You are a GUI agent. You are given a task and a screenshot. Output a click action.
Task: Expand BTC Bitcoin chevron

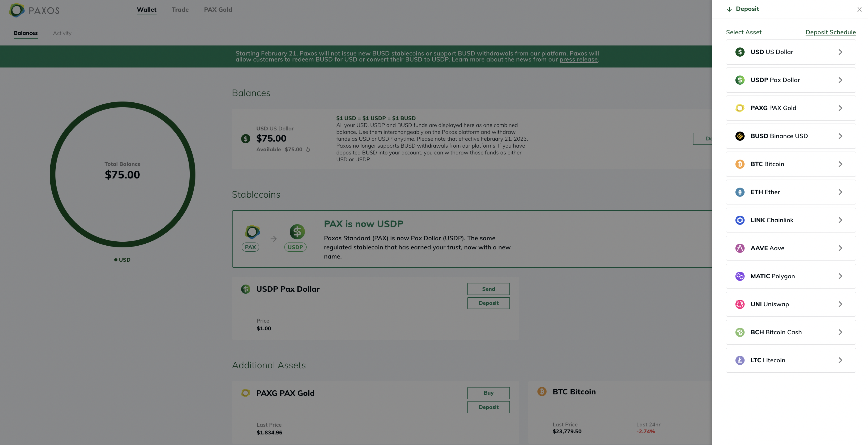point(840,164)
